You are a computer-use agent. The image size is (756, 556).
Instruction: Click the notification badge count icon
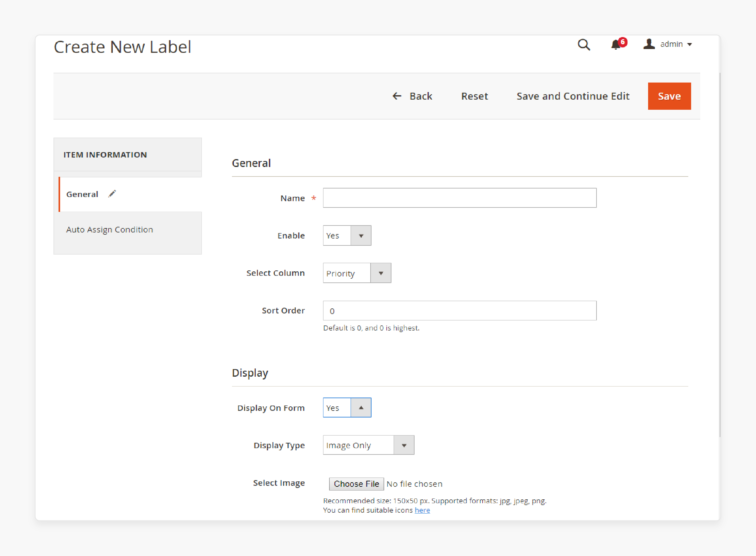(x=622, y=41)
